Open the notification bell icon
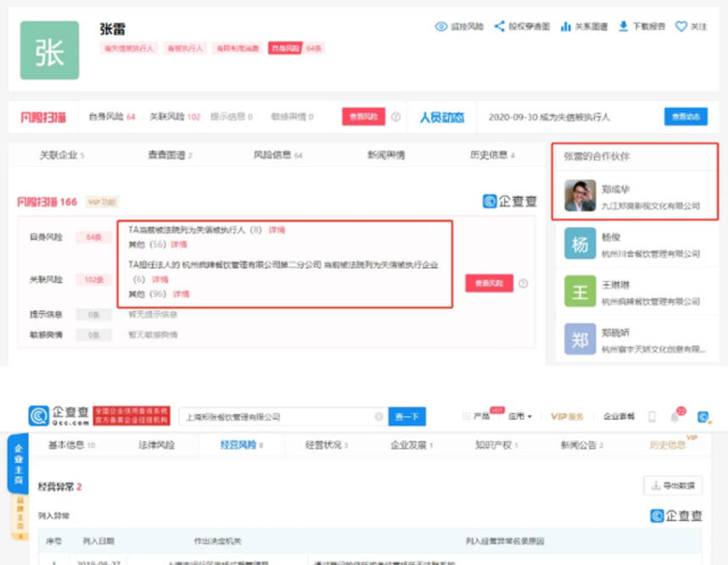 pos(675,417)
